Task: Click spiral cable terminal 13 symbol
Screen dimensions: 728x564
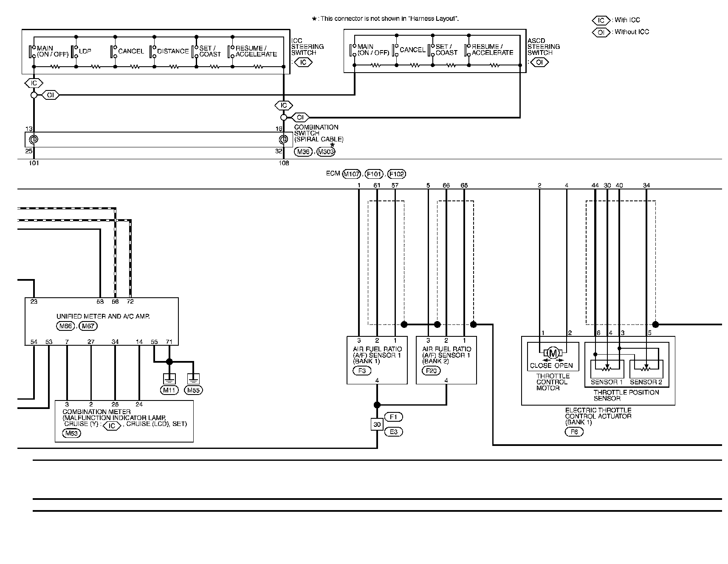Action: point(34,139)
